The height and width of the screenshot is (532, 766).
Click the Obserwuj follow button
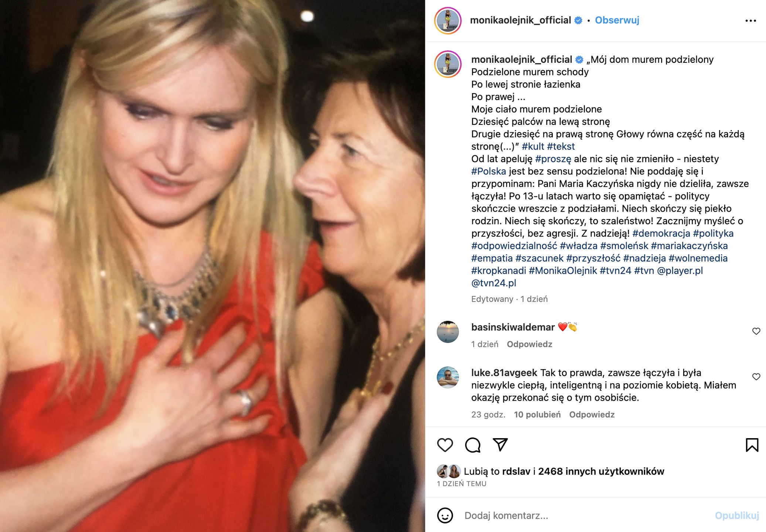[617, 20]
